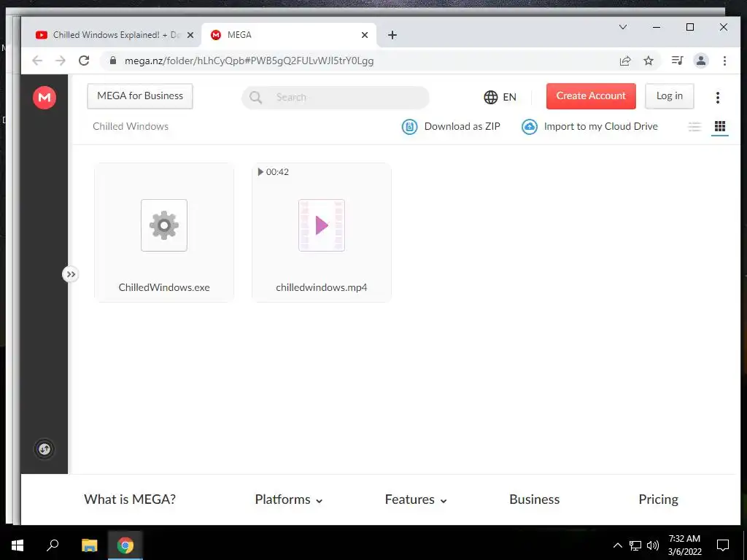Click the MEGA for Business button

coord(140,96)
